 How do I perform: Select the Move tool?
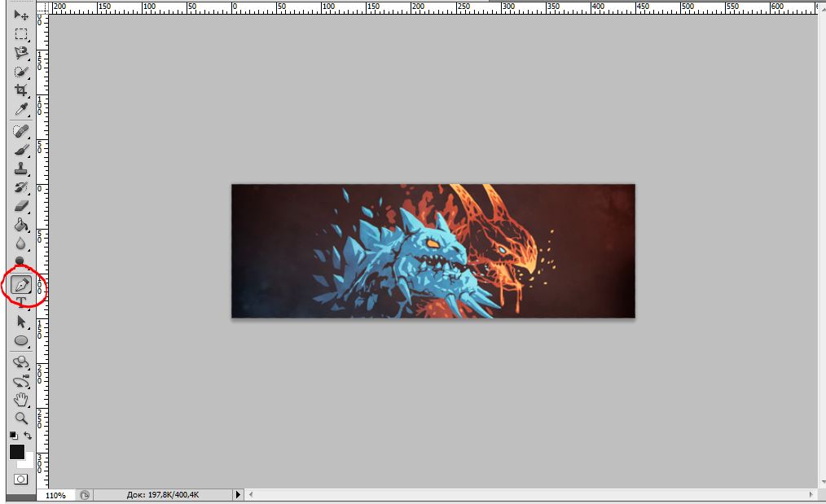point(21,15)
